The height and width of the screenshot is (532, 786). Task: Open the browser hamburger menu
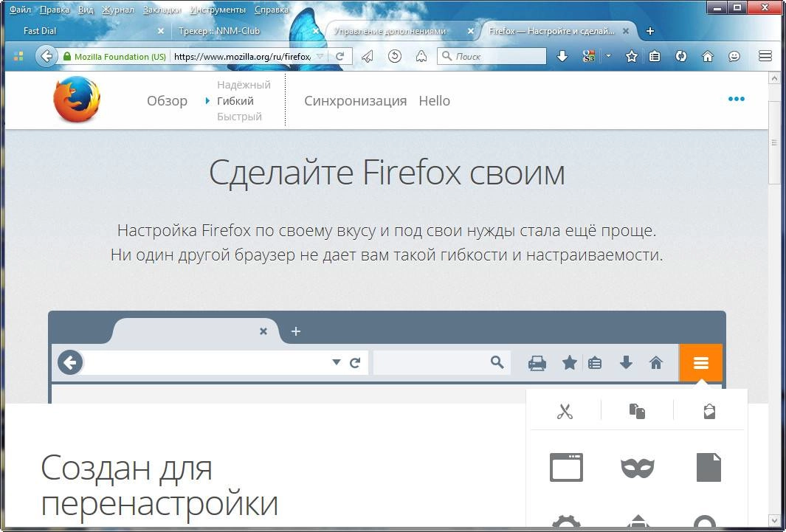[765, 56]
